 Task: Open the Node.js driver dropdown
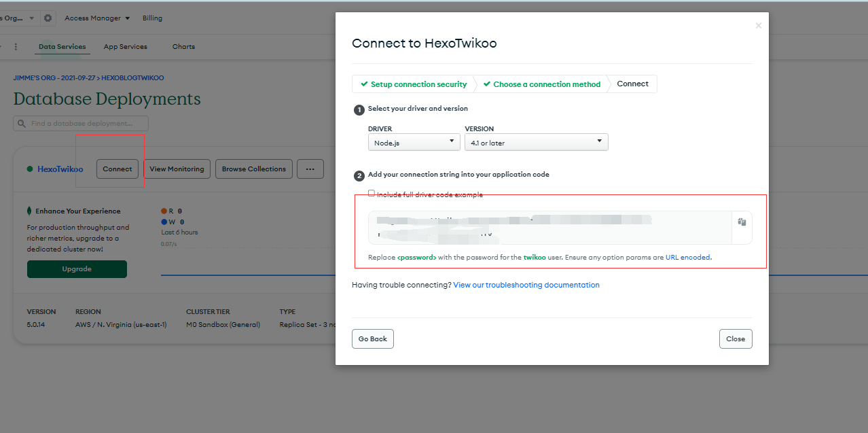point(414,142)
